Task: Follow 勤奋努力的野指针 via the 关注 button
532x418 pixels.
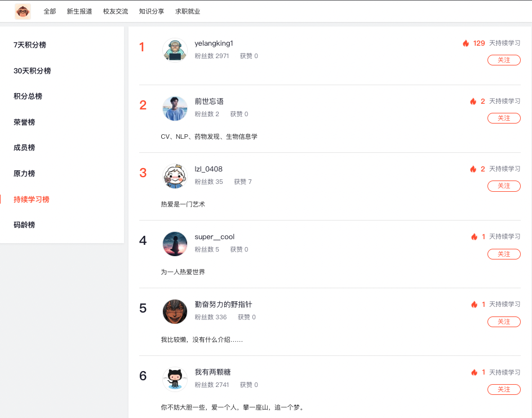Action: pos(504,322)
